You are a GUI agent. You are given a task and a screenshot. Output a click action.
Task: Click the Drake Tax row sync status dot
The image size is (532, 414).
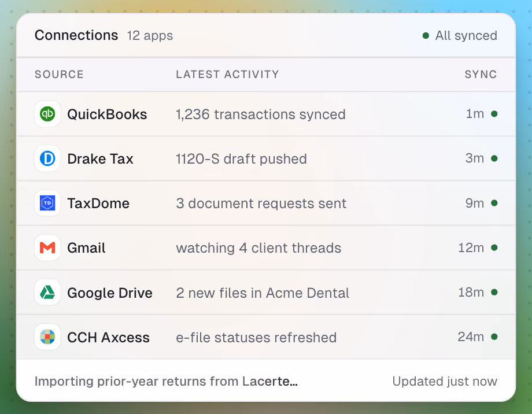click(494, 158)
